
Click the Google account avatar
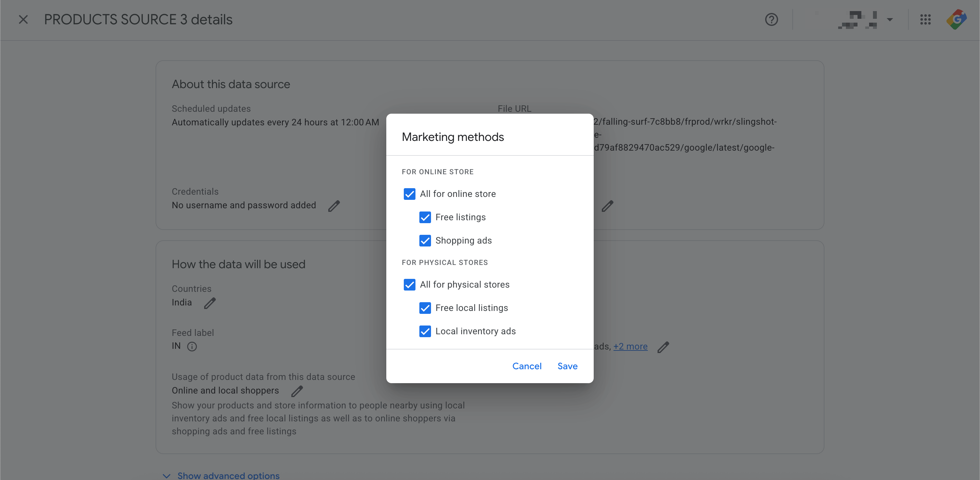pyautogui.click(x=956, y=19)
